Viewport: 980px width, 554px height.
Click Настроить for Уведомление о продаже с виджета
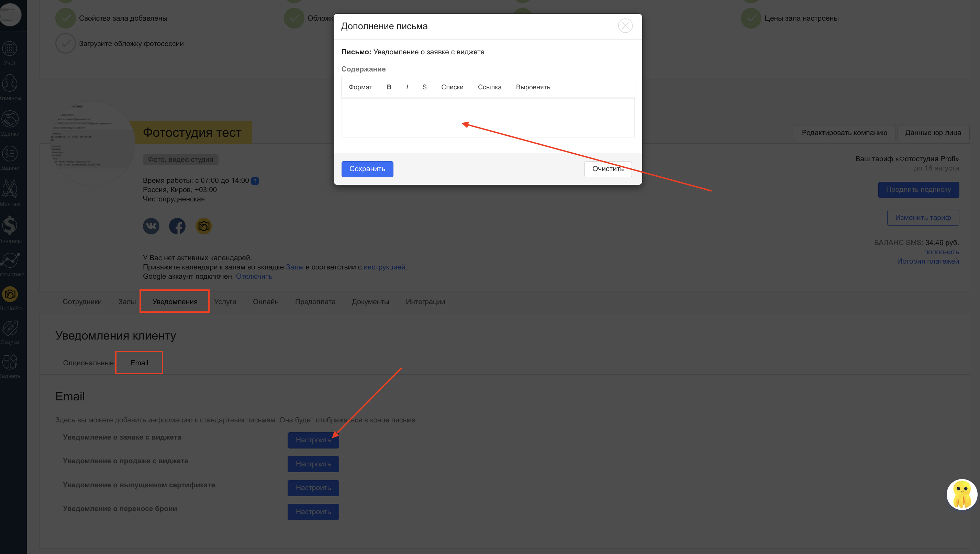313,464
